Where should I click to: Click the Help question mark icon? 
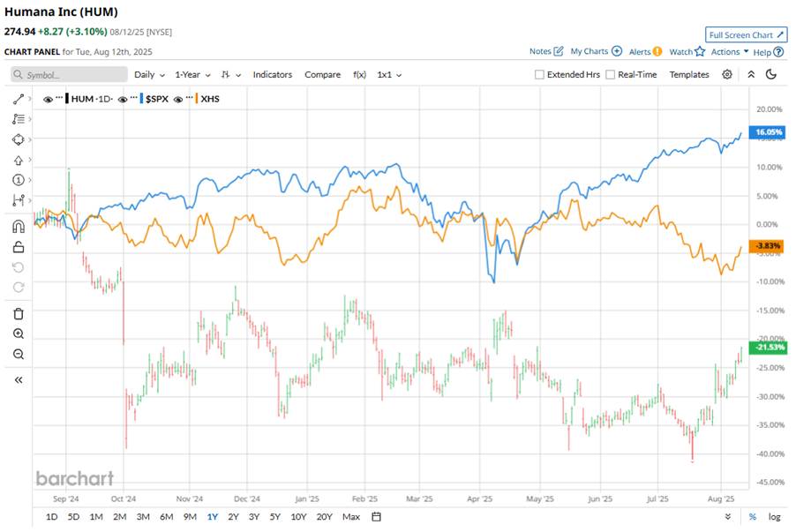click(778, 52)
